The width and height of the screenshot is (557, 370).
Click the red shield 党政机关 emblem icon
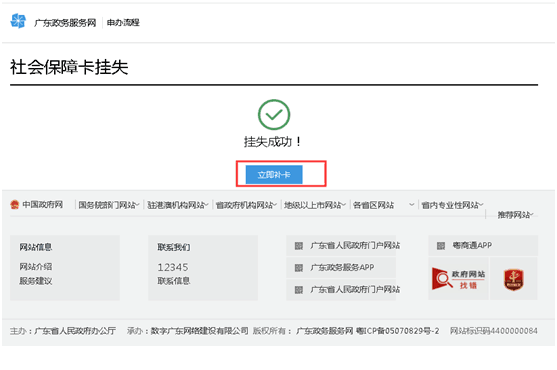(514, 279)
